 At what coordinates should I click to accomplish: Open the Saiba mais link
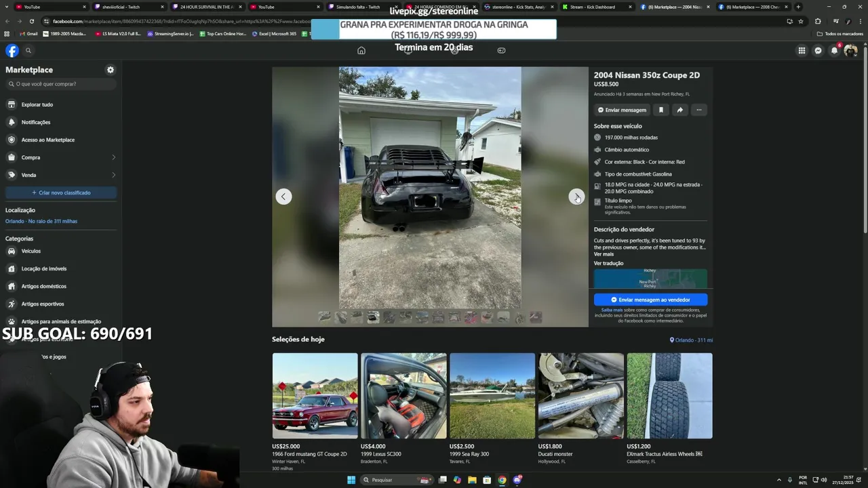612,310
